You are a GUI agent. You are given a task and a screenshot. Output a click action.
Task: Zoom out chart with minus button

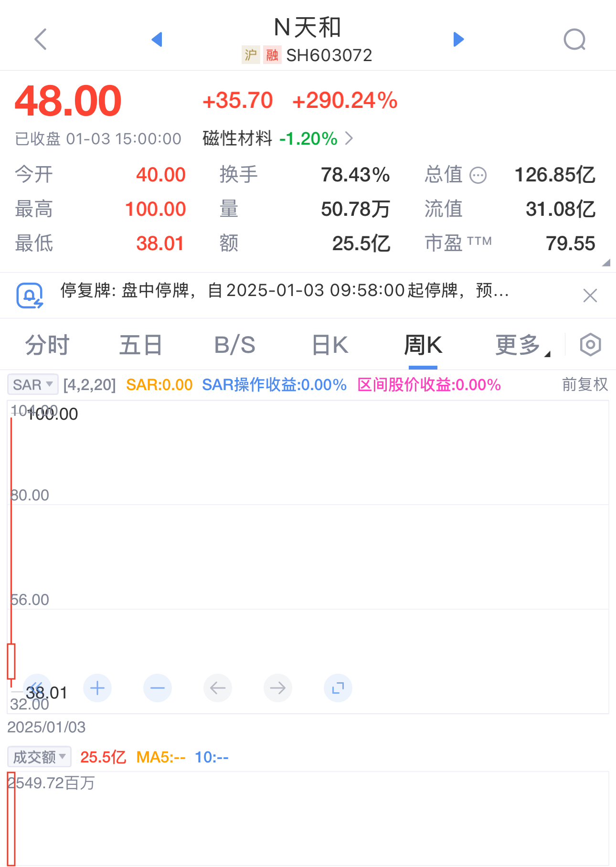pyautogui.click(x=158, y=688)
